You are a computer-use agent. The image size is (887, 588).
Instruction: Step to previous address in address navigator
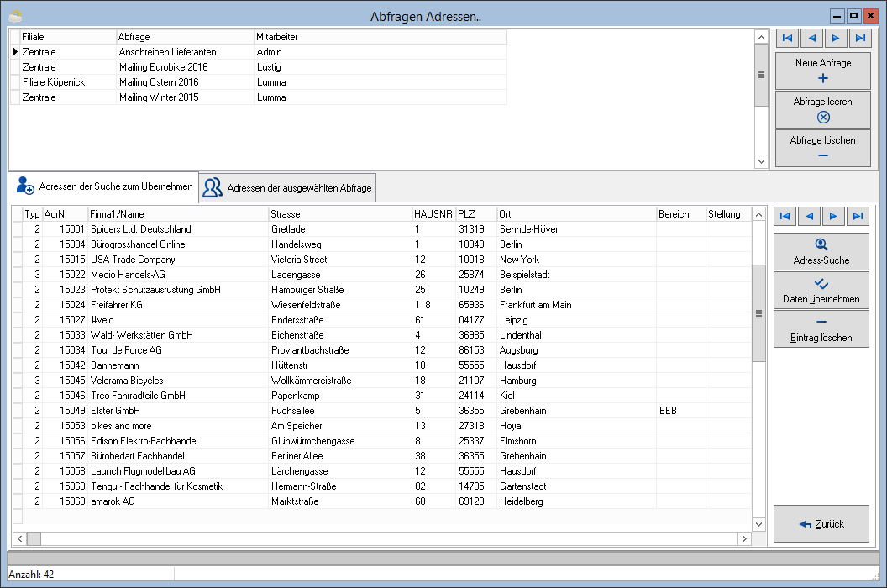[x=810, y=216]
